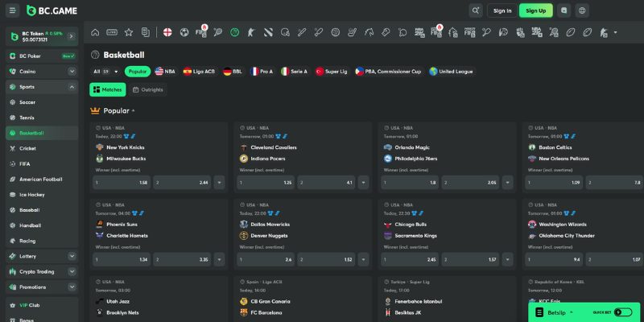Screen dimensions: 644x322
Task: Click the Sign In button
Action: pos(502,10)
